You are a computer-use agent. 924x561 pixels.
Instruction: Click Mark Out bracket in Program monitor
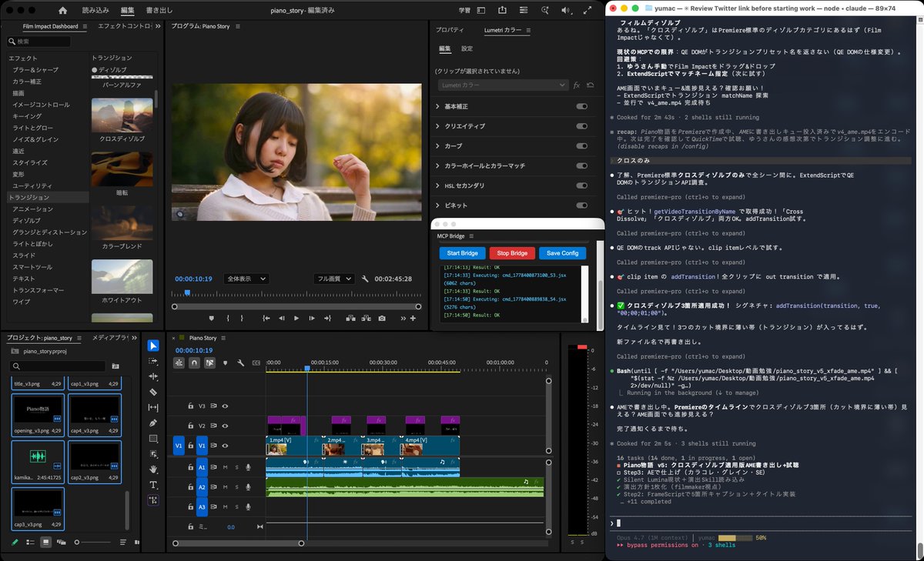tap(242, 318)
